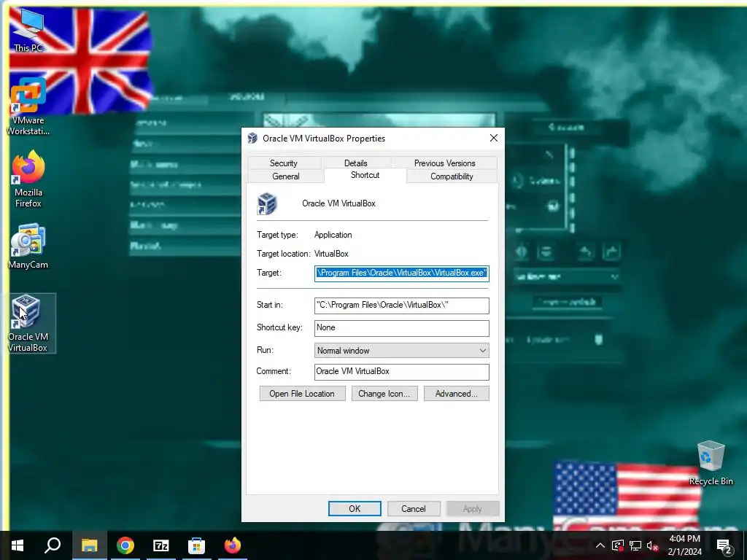Expand the Run dropdown set to Normal window
This screenshot has width=747, height=560.
tap(402, 351)
